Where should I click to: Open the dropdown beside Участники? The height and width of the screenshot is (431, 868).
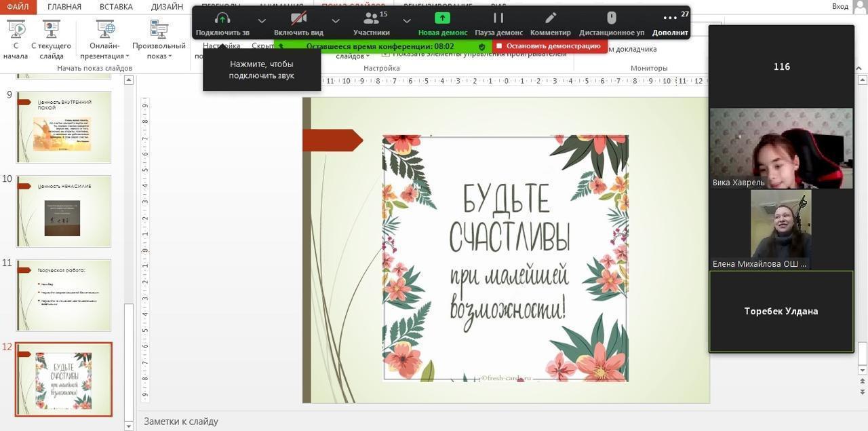coord(406,21)
